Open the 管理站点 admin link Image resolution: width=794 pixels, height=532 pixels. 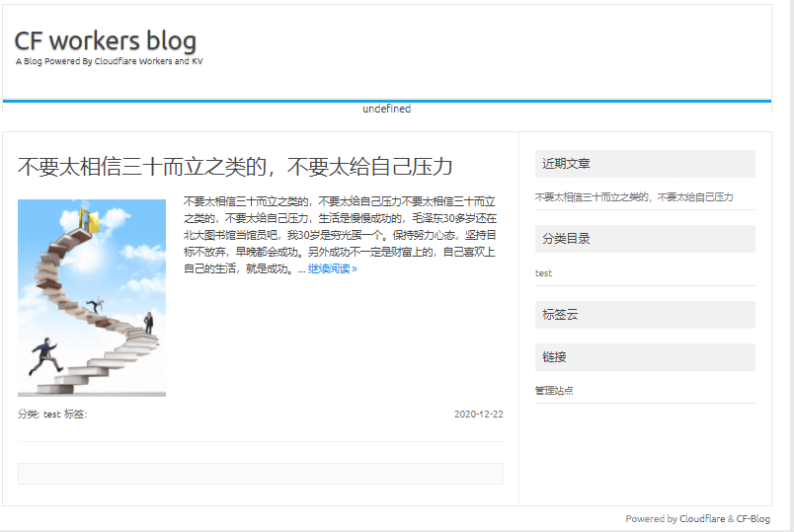pyautogui.click(x=554, y=390)
